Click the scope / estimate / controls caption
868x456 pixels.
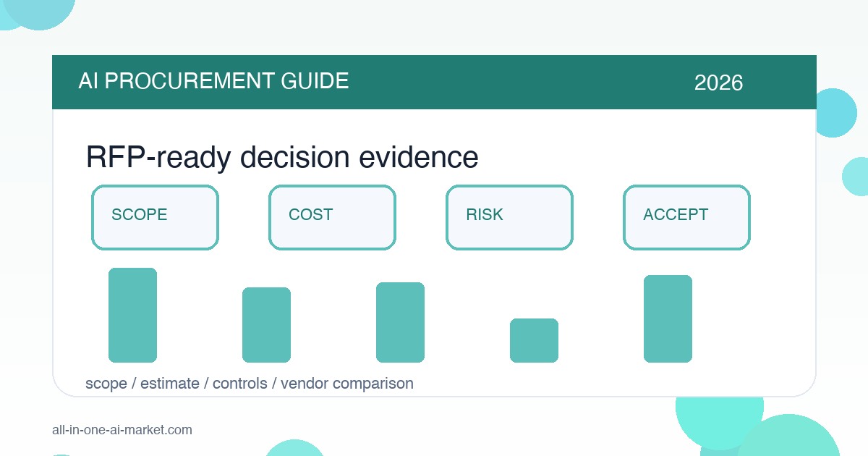(176, 384)
